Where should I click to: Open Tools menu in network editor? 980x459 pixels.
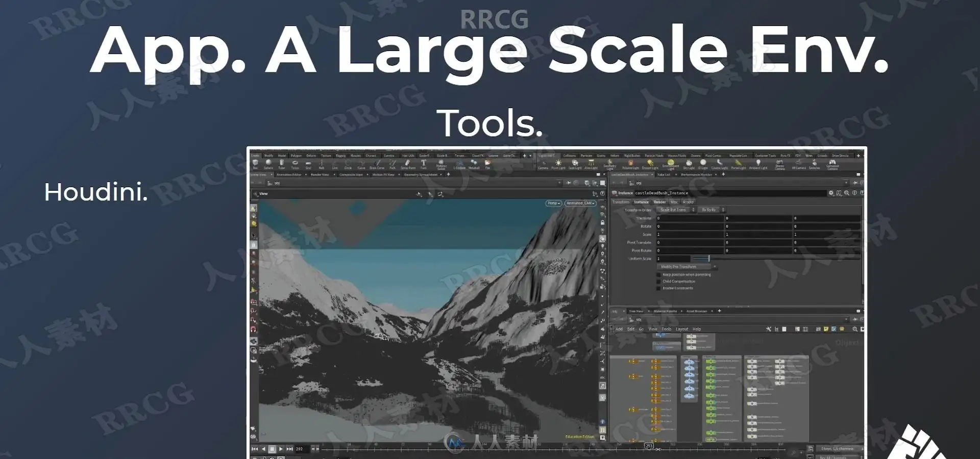click(x=667, y=329)
